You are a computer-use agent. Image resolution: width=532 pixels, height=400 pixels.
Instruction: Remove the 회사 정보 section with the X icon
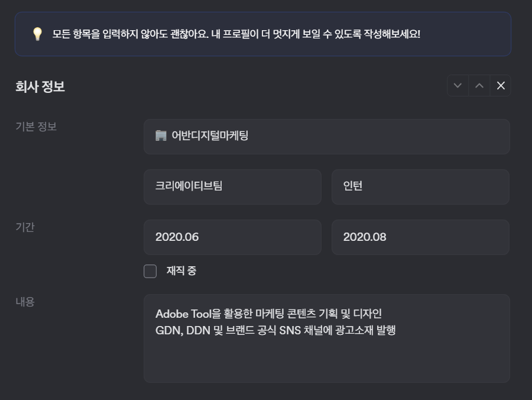[499, 85]
